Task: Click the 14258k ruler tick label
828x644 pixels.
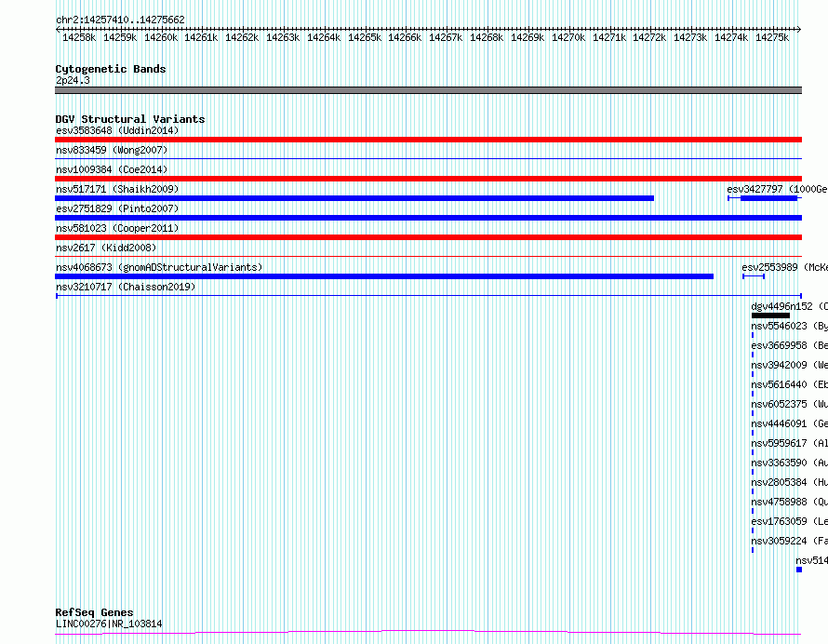Action: click(x=79, y=37)
